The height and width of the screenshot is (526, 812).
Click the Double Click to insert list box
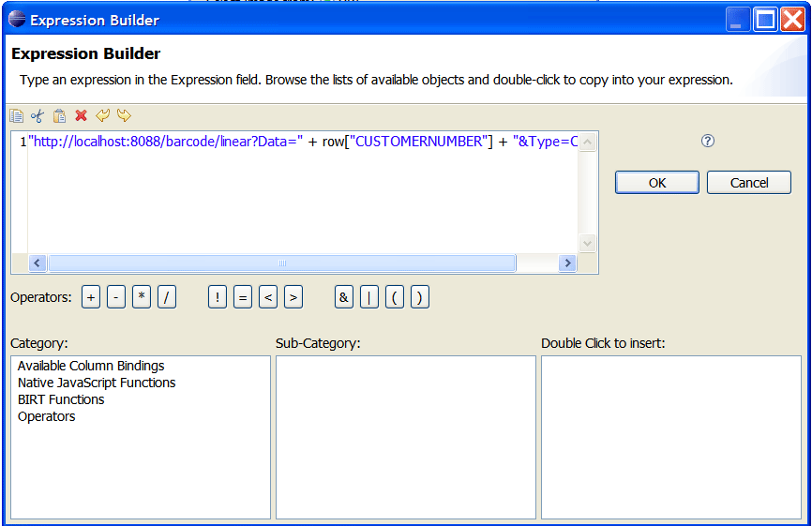[x=671, y=437]
